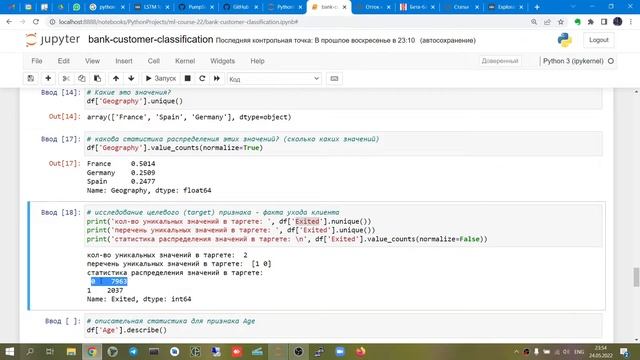The width and height of the screenshot is (640, 360).
Task: Click the Python 3 (ipykernel) kernel indicator
Action: pos(573,61)
